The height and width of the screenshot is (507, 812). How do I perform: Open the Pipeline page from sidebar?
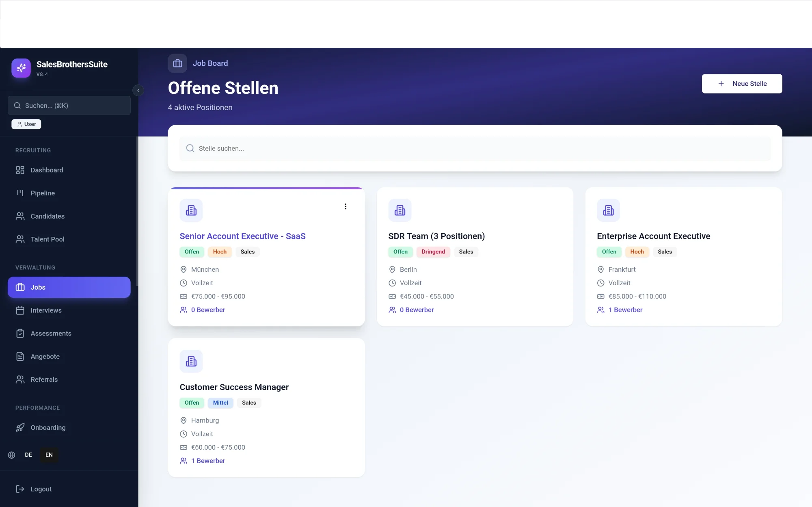coord(43,193)
